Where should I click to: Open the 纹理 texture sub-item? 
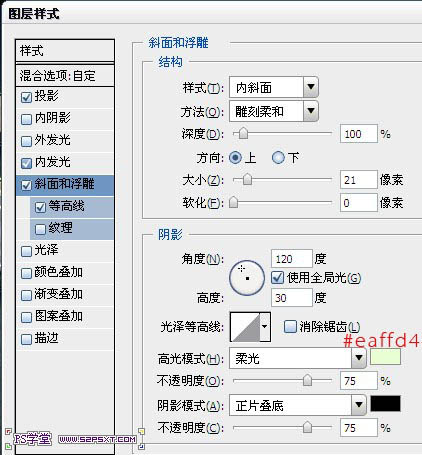pyautogui.click(x=72, y=229)
